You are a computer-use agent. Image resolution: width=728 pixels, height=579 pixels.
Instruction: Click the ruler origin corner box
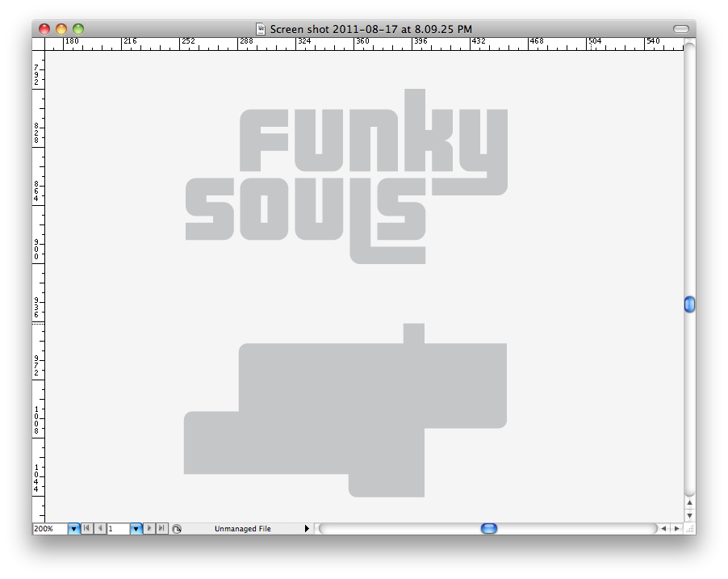[38, 44]
